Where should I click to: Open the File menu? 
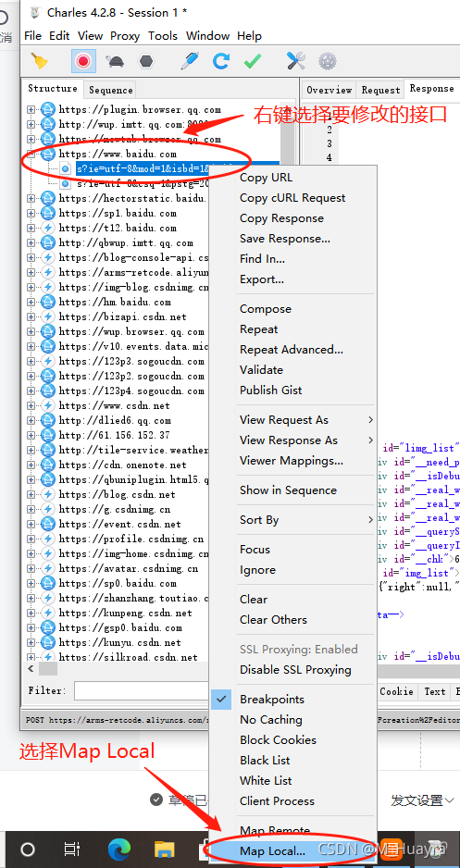32,36
